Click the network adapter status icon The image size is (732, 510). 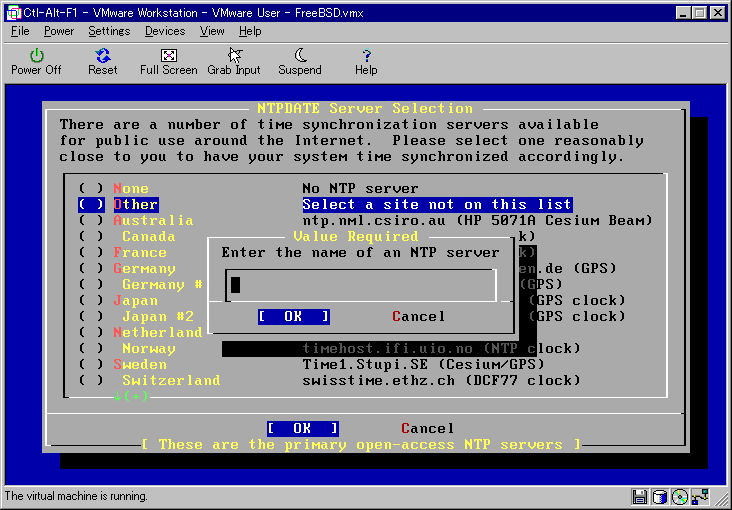coord(701,496)
